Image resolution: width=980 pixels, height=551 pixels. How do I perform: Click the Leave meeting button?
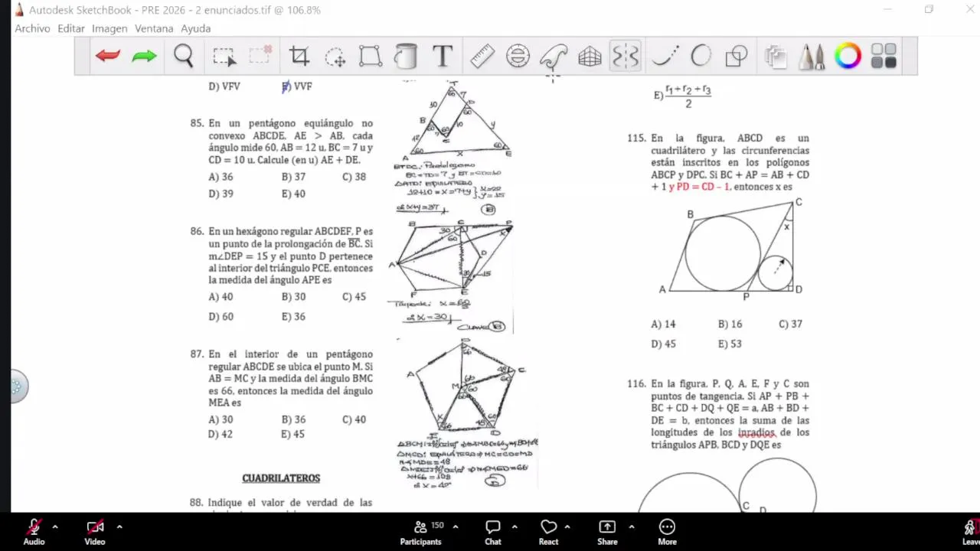970,532
